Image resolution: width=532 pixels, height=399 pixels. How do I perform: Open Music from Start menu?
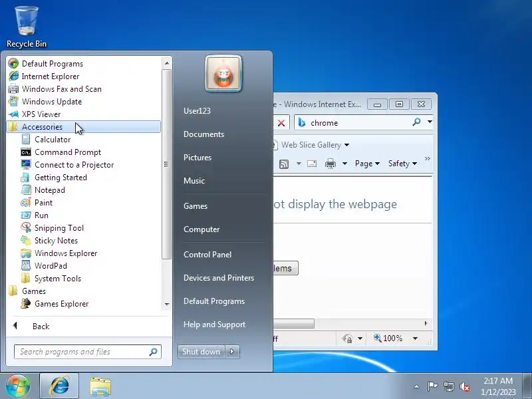click(x=194, y=180)
